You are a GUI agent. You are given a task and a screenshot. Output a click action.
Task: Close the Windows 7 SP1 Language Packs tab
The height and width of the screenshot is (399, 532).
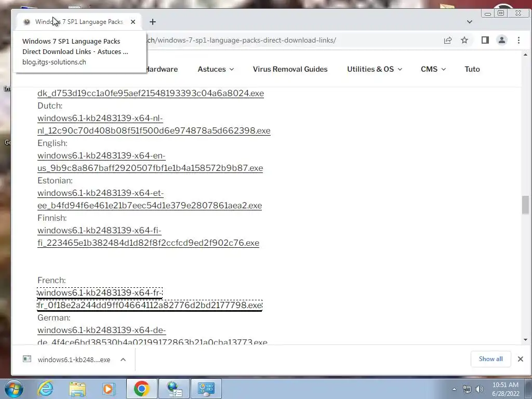tap(133, 22)
